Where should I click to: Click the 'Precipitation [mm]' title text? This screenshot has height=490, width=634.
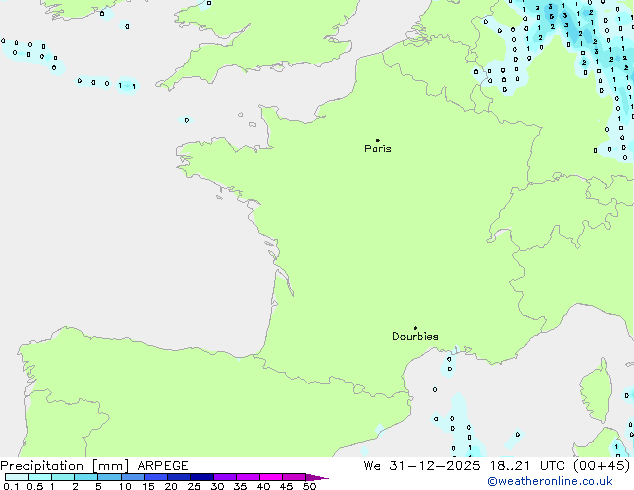(65, 466)
